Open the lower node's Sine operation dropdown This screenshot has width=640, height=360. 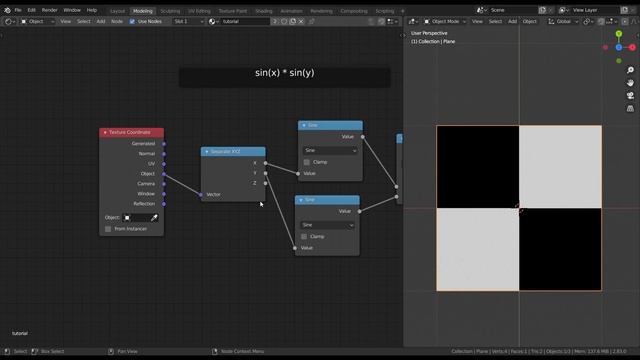[x=327, y=225]
